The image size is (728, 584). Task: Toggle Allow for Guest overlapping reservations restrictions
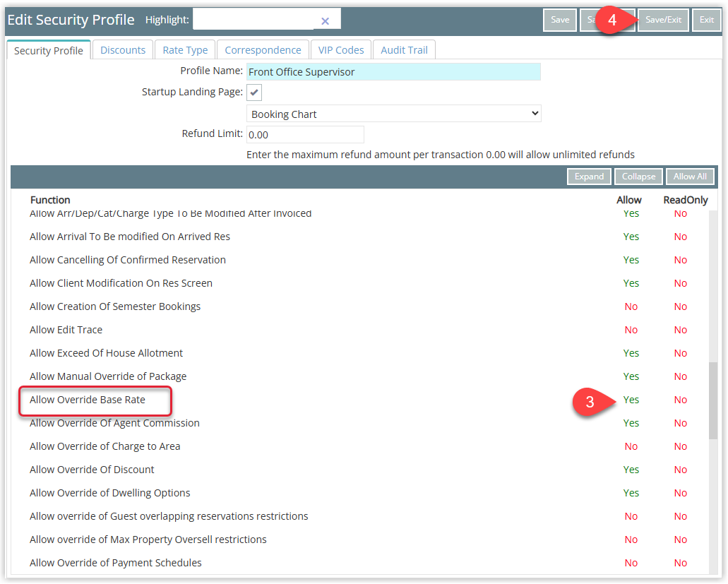tap(631, 516)
